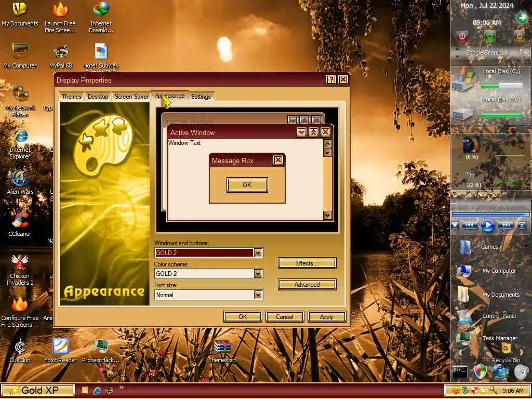Open the Gold XP start button
Image resolution: width=532 pixels, height=399 pixels.
[37, 391]
